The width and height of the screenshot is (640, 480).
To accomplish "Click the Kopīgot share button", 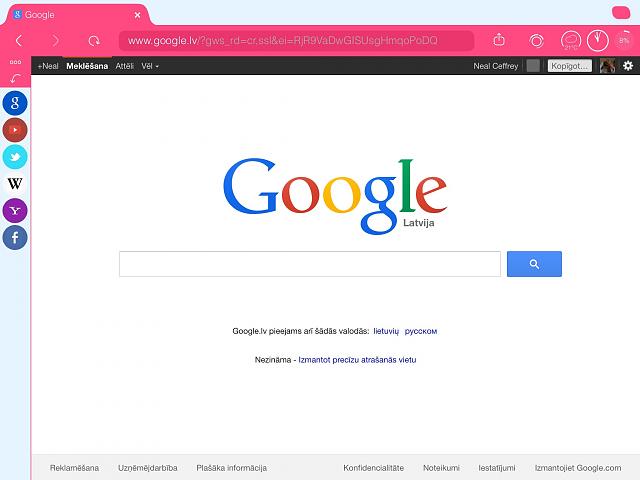I will [570, 66].
